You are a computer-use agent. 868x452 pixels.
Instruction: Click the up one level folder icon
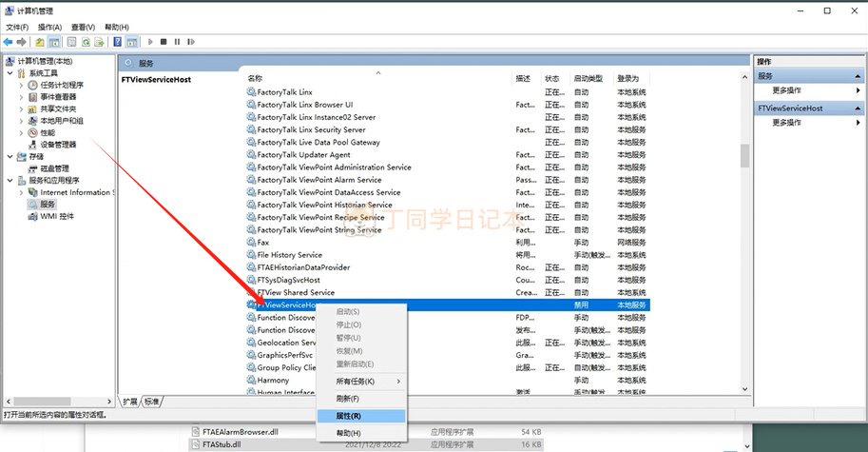(x=40, y=42)
